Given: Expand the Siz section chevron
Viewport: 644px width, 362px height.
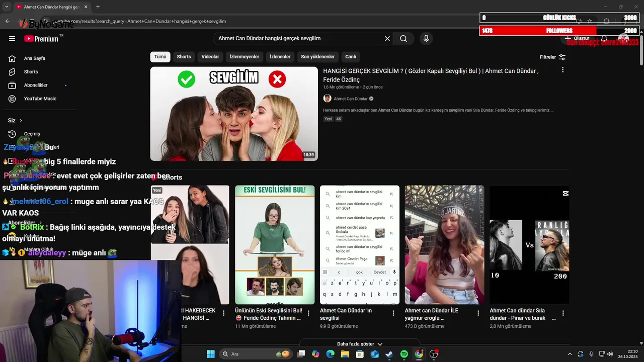Looking at the screenshot, I should pos(21,121).
